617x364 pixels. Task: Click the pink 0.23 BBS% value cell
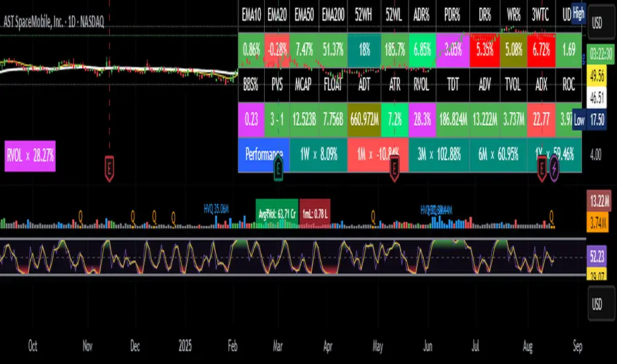(252, 120)
